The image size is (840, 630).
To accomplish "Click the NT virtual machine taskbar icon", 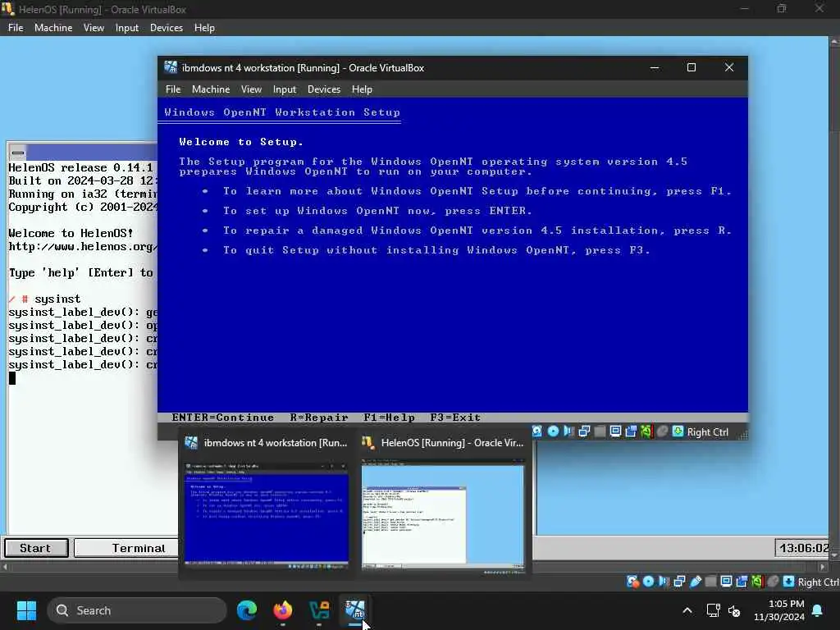I will click(354, 609).
